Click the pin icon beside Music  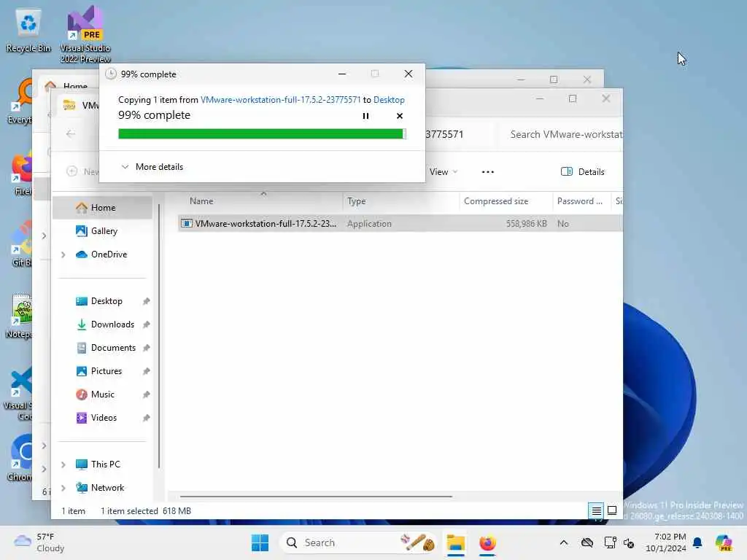146,394
